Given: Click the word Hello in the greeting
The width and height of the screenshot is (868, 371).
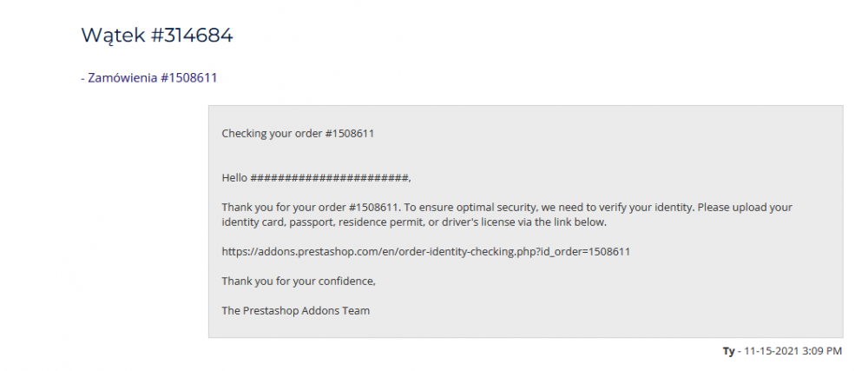Looking at the screenshot, I should click(x=234, y=177).
